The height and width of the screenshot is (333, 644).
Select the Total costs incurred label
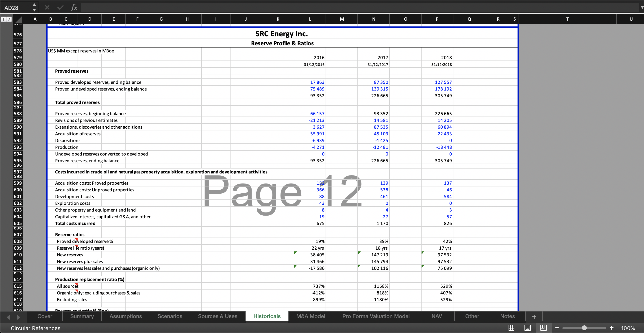point(75,224)
